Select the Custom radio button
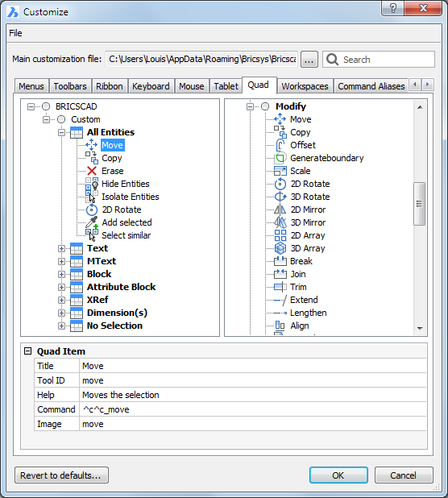Viewport: 448px width, 498px height. coord(61,119)
